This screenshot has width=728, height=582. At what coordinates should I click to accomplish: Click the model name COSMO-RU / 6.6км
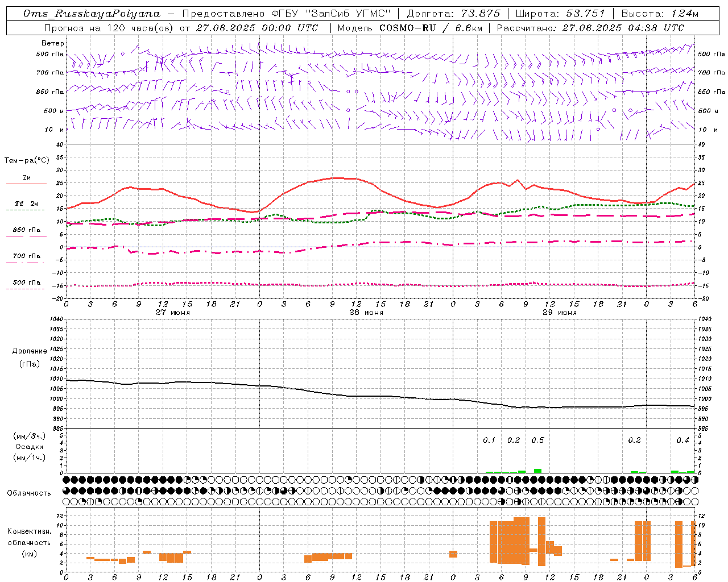pyautogui.click(x=431, y=28)
